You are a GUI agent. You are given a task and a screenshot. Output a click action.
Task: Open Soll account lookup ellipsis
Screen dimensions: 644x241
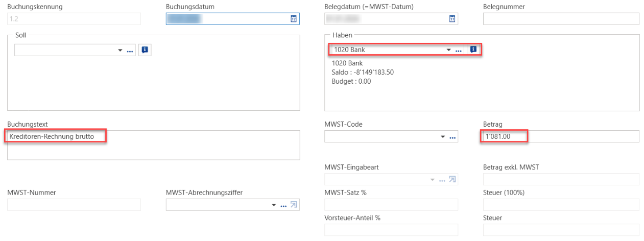pos(130,51)
